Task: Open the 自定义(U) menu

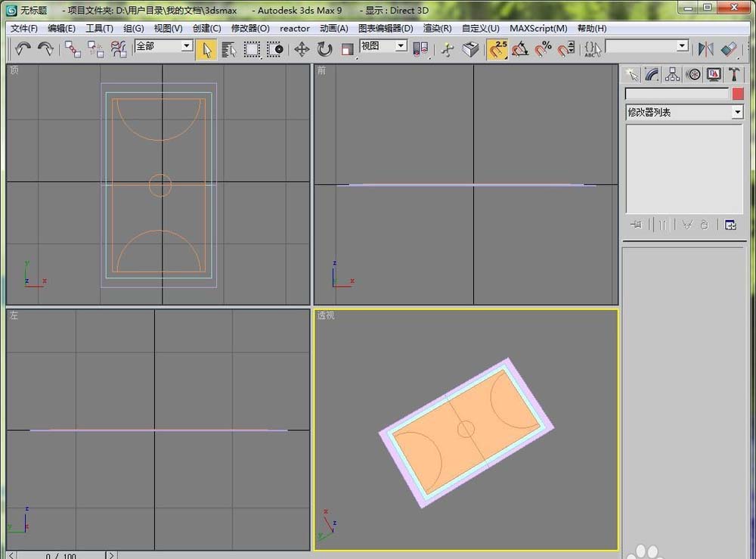Action: click(x=481, y=29)
